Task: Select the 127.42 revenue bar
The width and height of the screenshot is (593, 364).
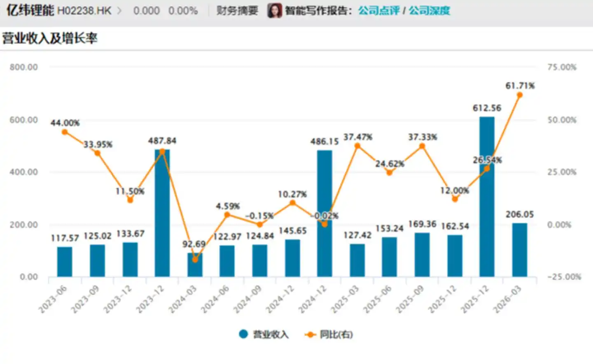Action: [357, 260]
